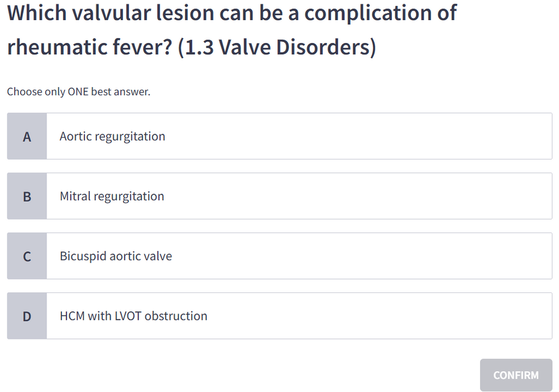Pick the D letter badge
The height and width of the screenshot is (392, 559).
27,316
